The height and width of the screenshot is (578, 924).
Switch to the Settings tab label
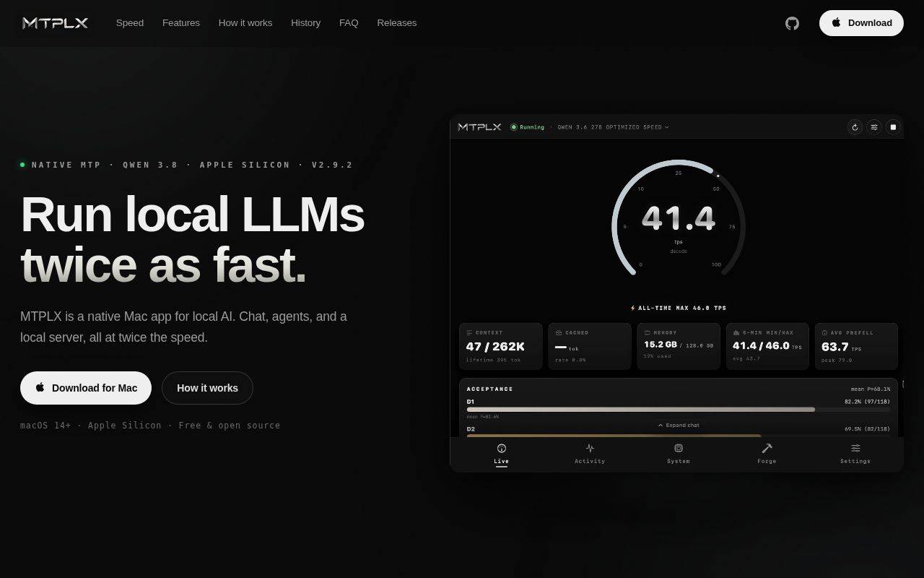point(855,461)
